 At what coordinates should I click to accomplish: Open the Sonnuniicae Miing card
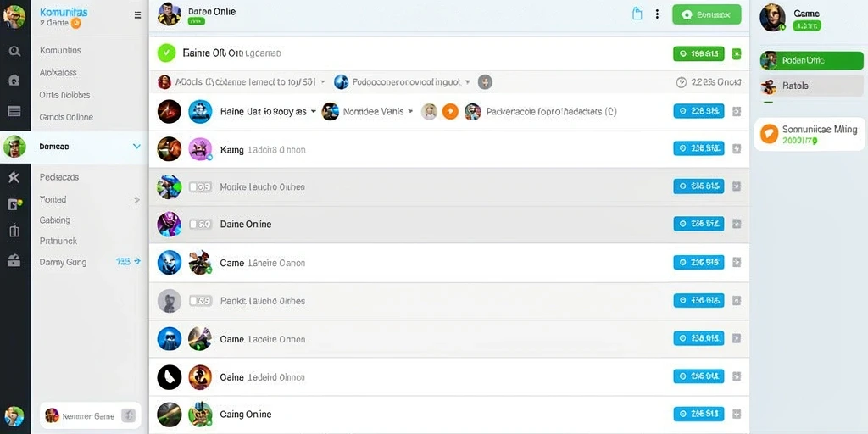click(810, 134)
